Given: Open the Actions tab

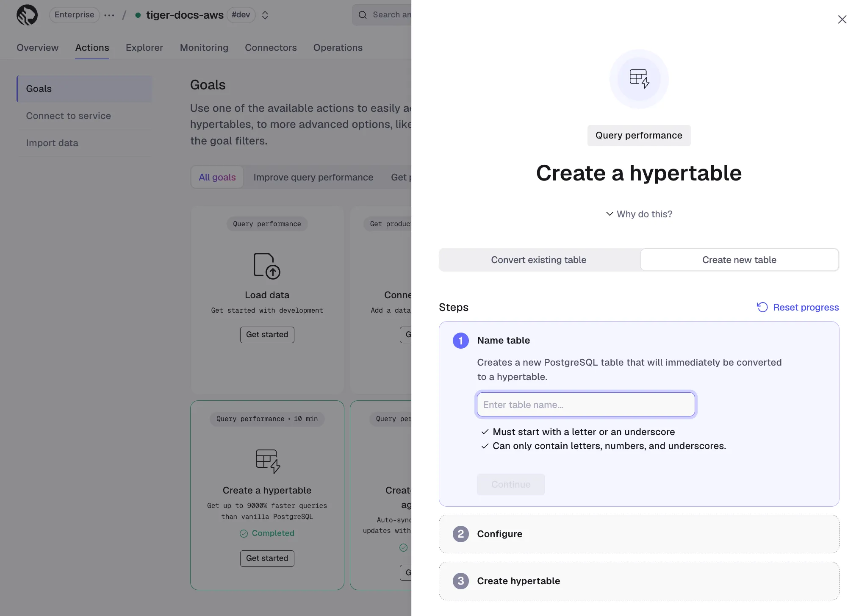Looking at the screenshot, I should 92,47.
